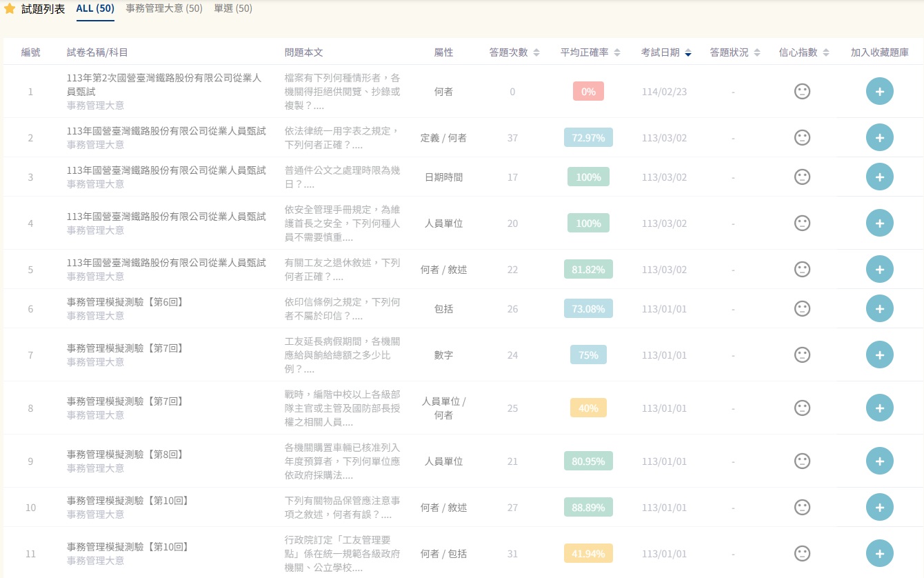Add question 9 to the collection with the plus button

pos(879,461)
